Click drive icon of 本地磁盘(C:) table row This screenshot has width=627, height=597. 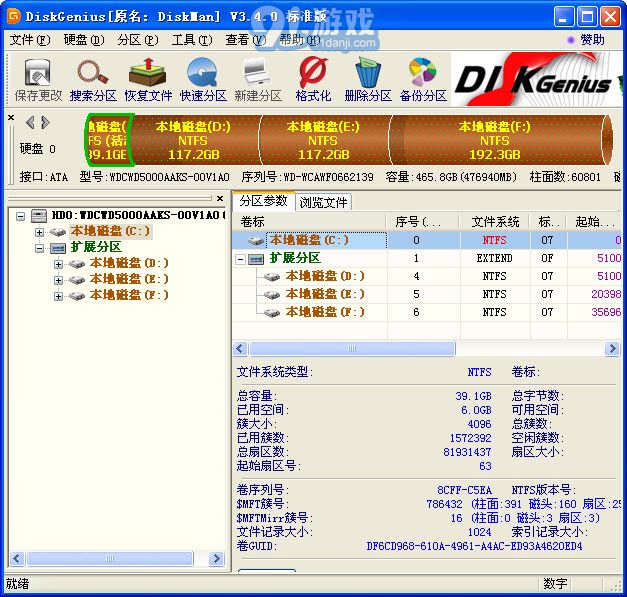point(256,240)
